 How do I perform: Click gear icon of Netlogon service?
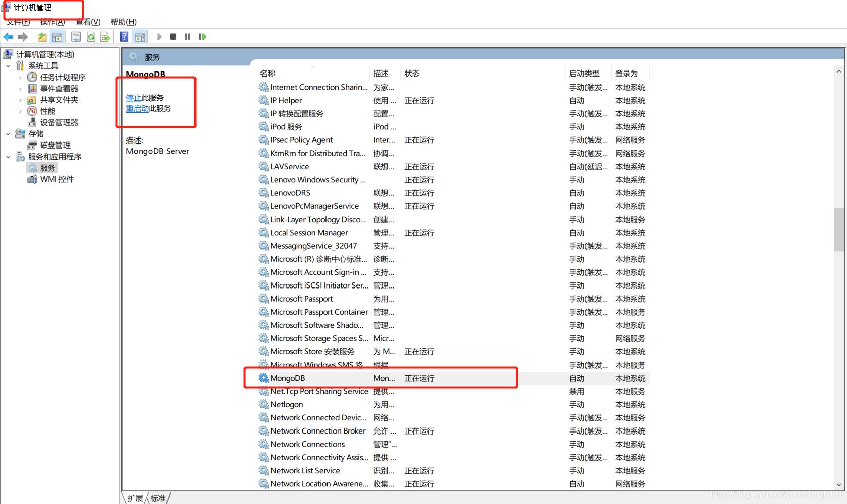click(x=264, y=404)
